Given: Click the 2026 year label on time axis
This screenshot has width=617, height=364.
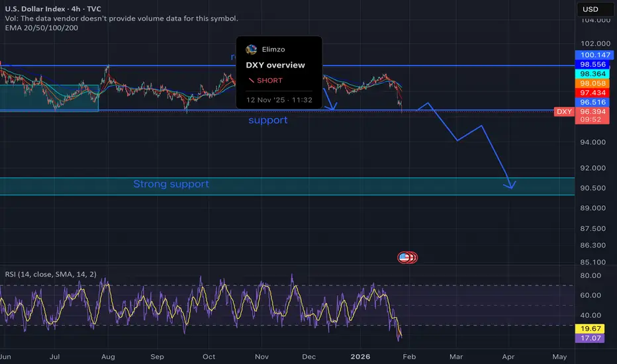Looking at the screenshot, I should pyautogui.click(x=360, y=357).
